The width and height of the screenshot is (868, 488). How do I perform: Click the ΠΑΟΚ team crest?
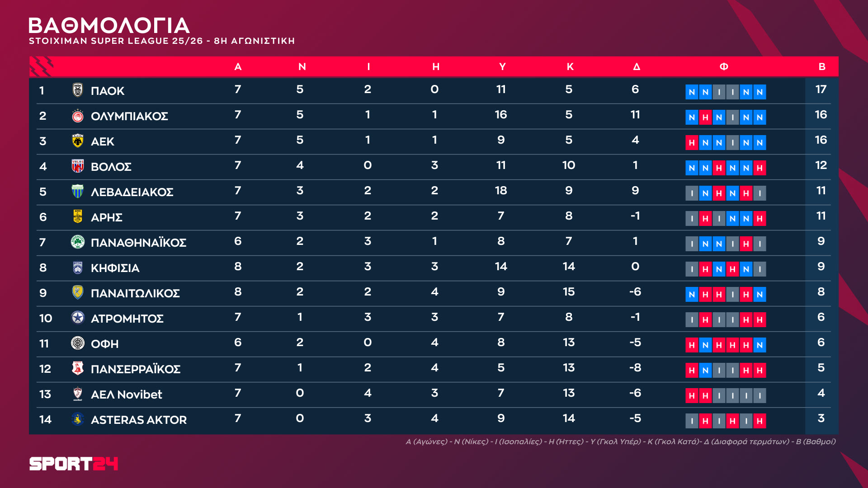coord(78,90)
